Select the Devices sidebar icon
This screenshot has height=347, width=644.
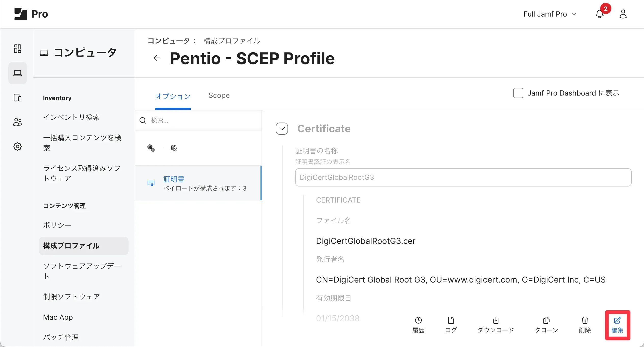pyautogui.click(x=17, y=98)
